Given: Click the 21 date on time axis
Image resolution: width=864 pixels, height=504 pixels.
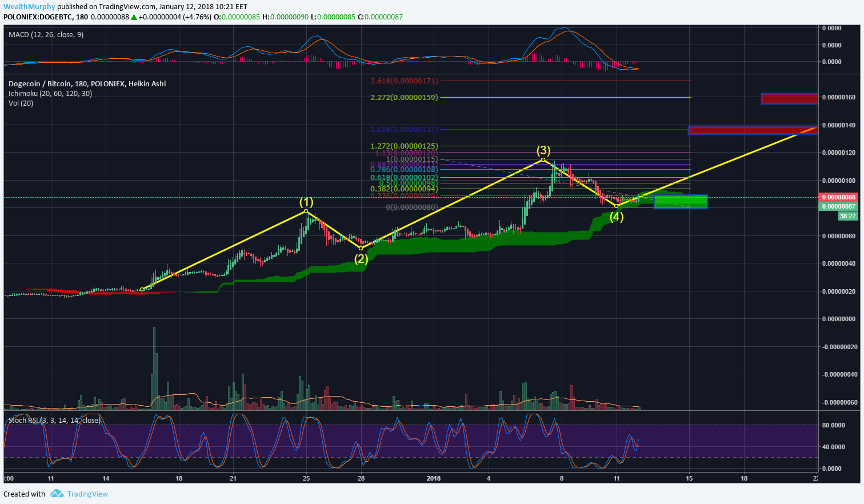Looking at the screenshot, I should click(233, 478).
